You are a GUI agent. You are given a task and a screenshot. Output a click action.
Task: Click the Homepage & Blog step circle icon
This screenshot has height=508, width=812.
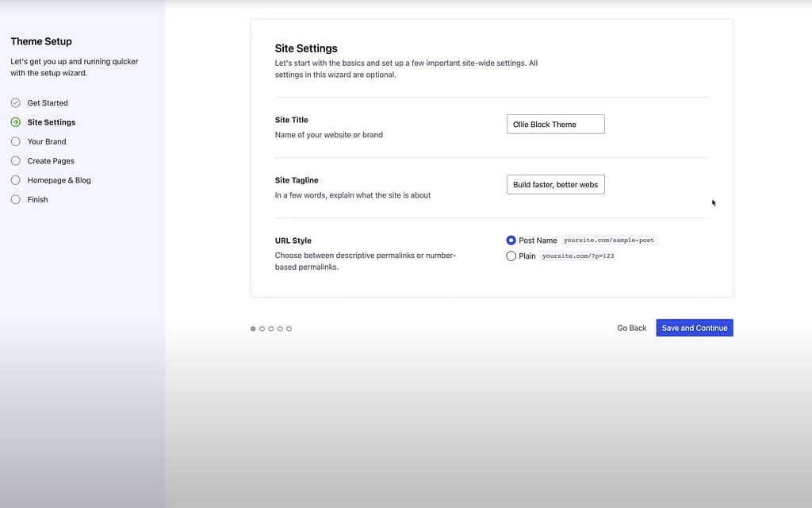point(16,180)
